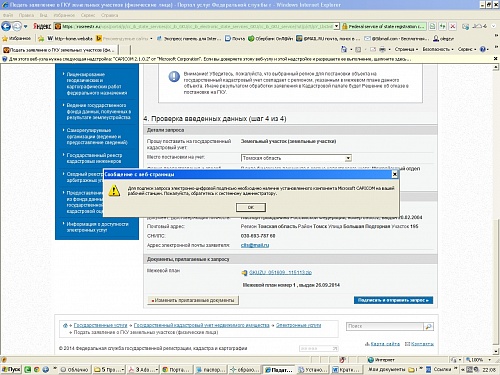Click the change attached documents button

[x=193, y=300]
